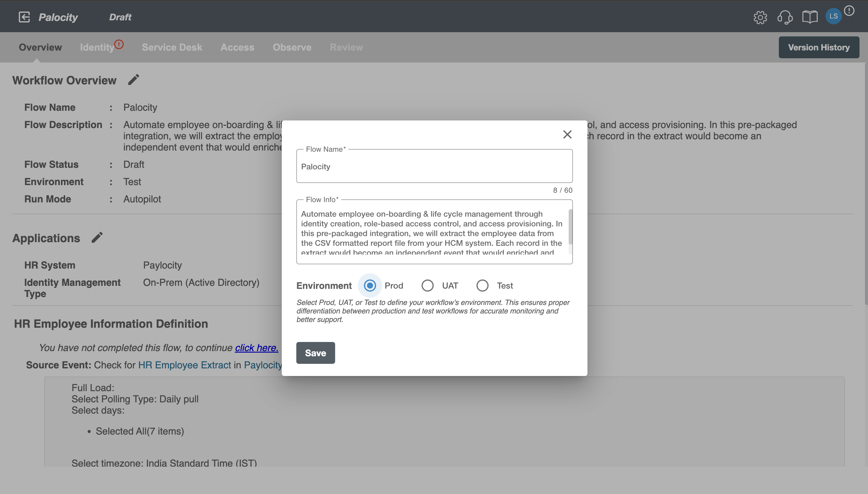Click the headset support icon
The image size is (868, 494).
(x=785, y=17)
